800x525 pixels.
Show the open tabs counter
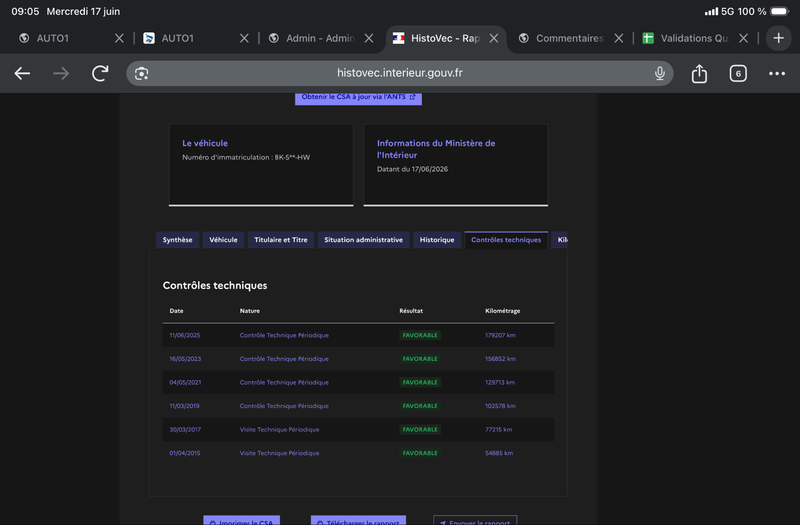click(738, 73)
